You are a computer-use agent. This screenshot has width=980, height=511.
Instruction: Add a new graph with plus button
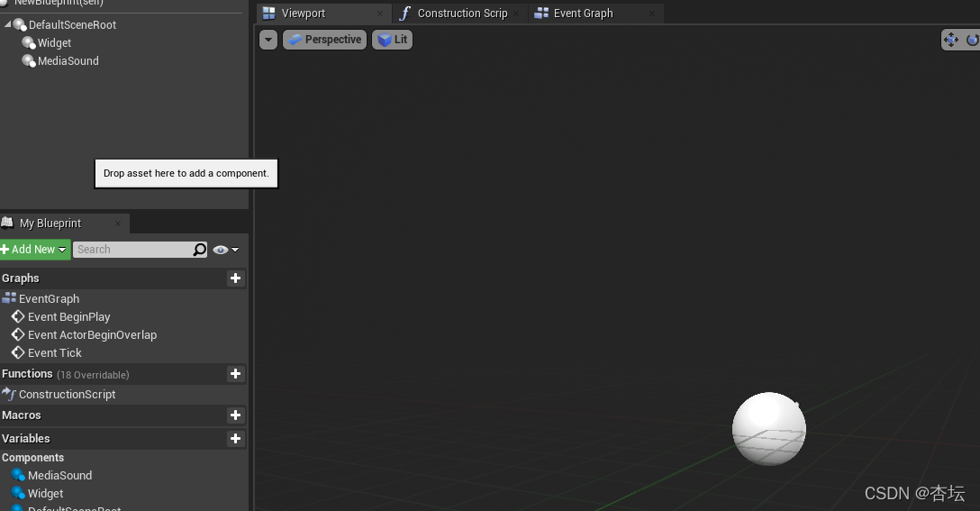tap(235, 278)
